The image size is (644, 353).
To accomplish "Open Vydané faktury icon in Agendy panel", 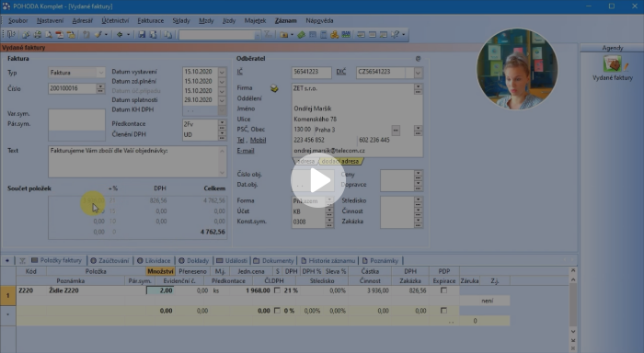I will 613,63.
